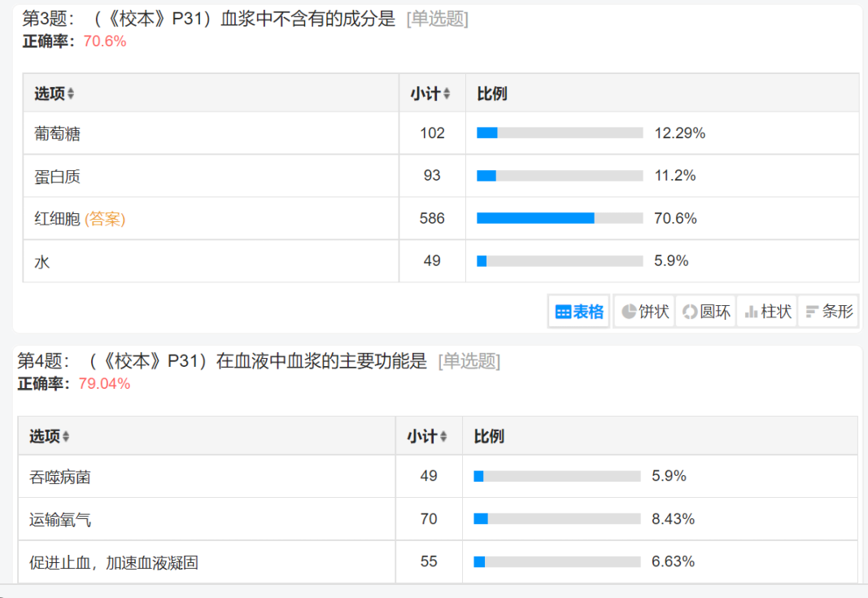Select the 饼状 pie chart view
The width and height of the screenshot is (868, 598).
point(644,312)
